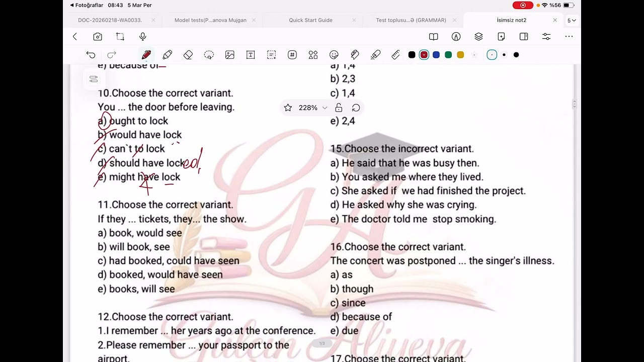Select the thinnest stroke size
This screenshot has height=362, width=644.
pos(492,55)
